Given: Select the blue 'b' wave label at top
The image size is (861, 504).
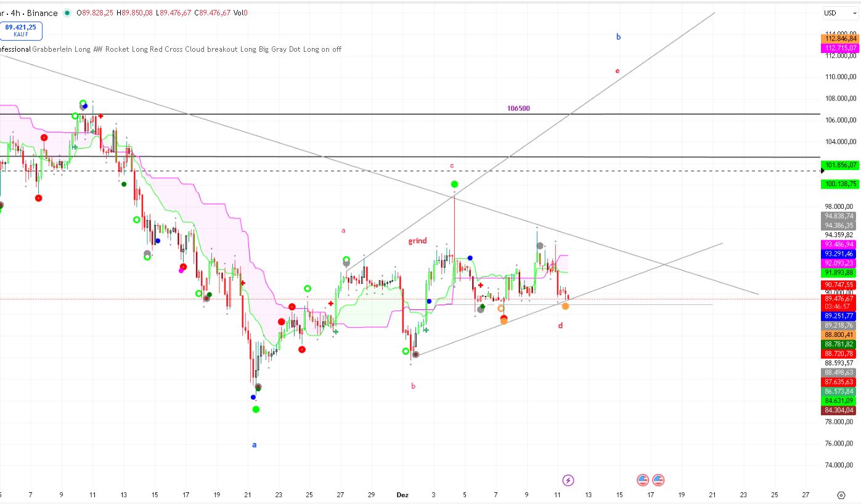Looking at the screenshot, I should [618, 37].
